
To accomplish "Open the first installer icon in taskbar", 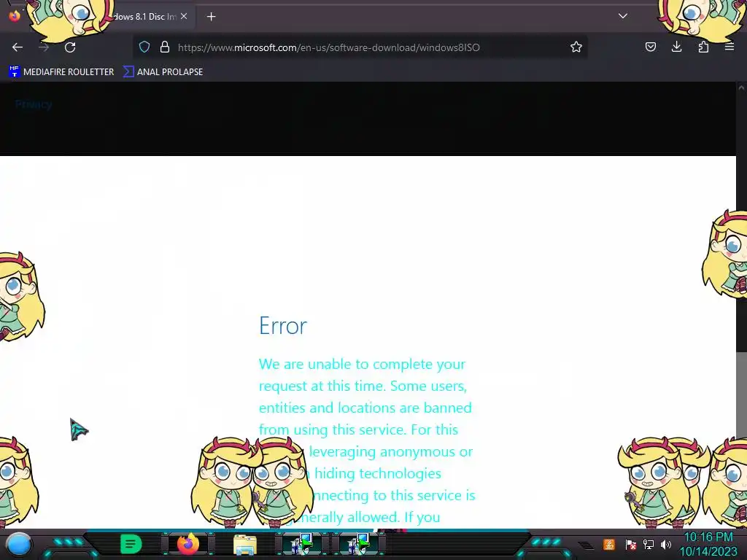I will [x=301, y=544].
